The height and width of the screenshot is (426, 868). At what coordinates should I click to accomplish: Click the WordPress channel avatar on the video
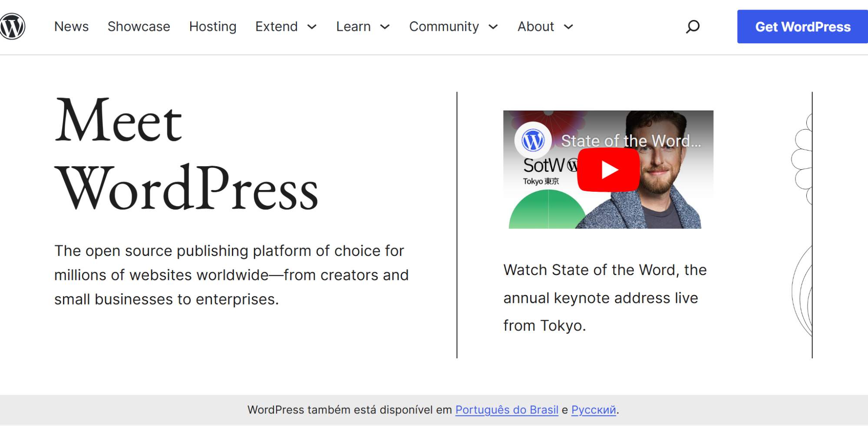click(533, 141)
